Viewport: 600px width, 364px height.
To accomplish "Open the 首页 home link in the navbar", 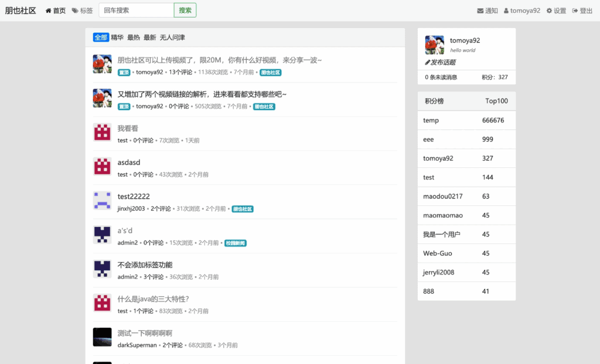I will coord(56,11).
